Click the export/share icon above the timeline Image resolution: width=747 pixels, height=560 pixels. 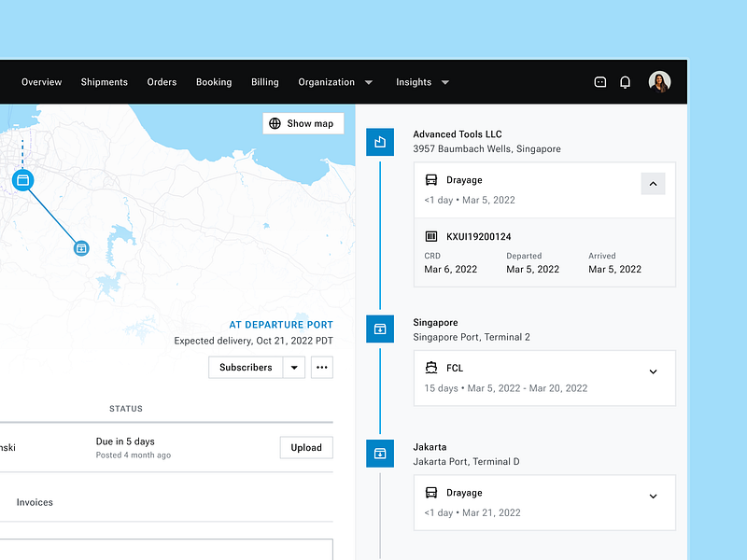coord(380,142)
